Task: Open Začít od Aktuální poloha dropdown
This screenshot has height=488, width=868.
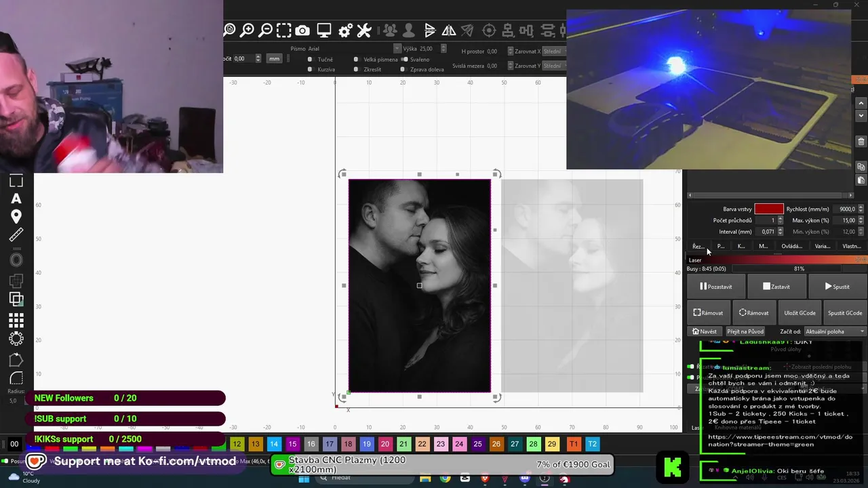Action: click(835, 331)
